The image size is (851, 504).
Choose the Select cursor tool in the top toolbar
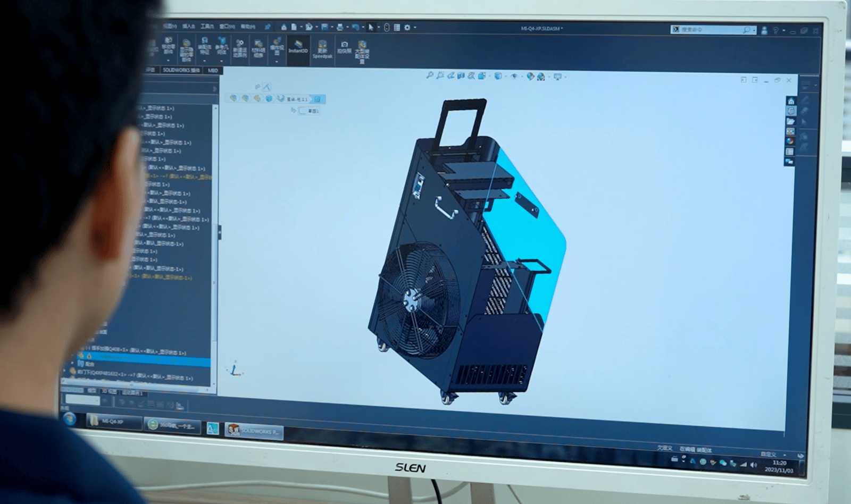pyautogui.click(x=371, y=27)
